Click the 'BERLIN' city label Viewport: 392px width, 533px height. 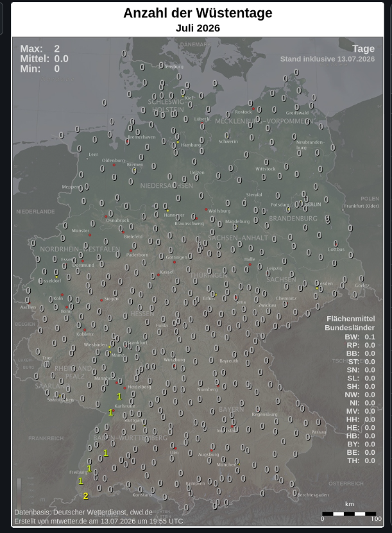(313, 205)
